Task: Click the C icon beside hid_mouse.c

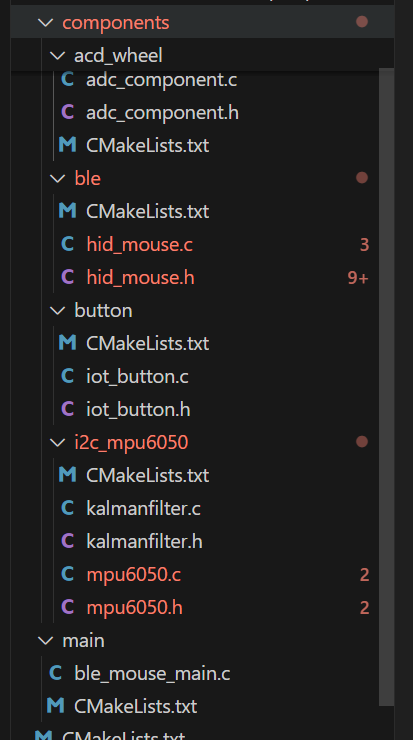Action: pyautogui.click(x=67, y=244)
